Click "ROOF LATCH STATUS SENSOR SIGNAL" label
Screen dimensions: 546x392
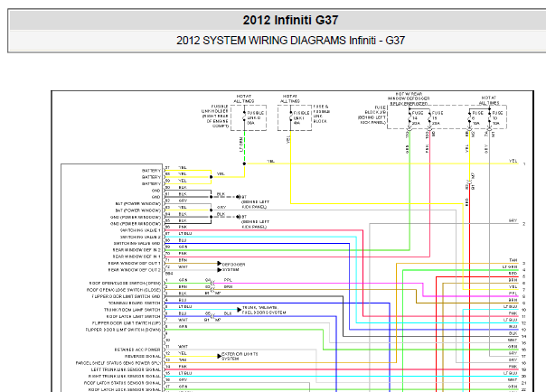(123, 383)
